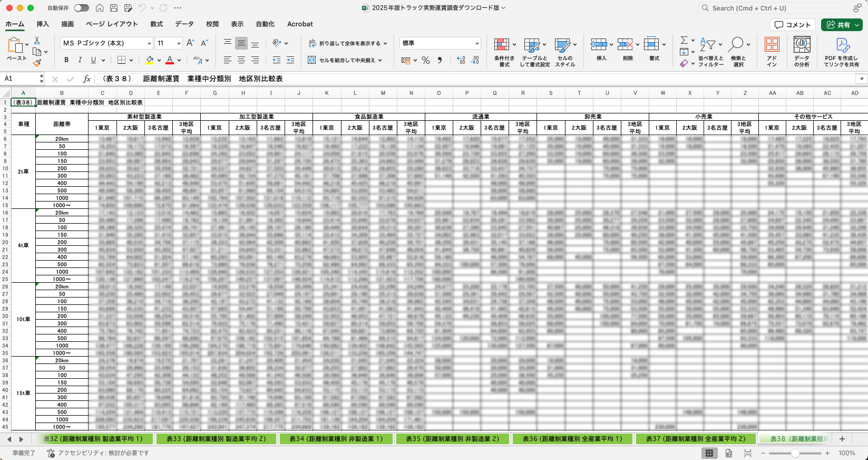
Task: Click the Cut scissors icon
Action: 37,41
